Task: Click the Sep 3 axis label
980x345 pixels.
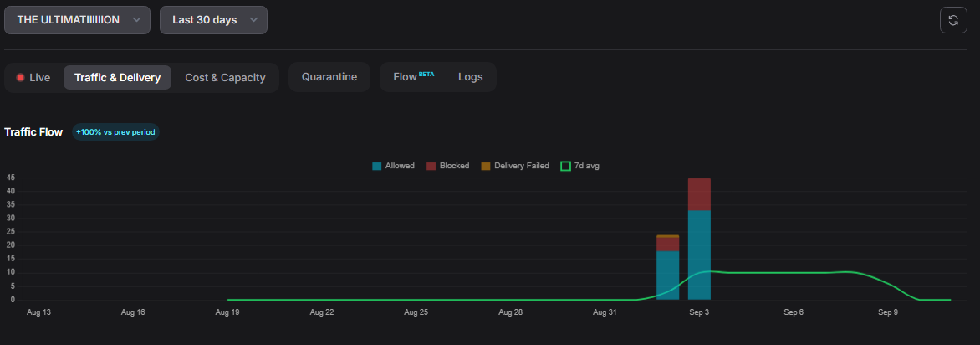Action: (x=699, y=312)
